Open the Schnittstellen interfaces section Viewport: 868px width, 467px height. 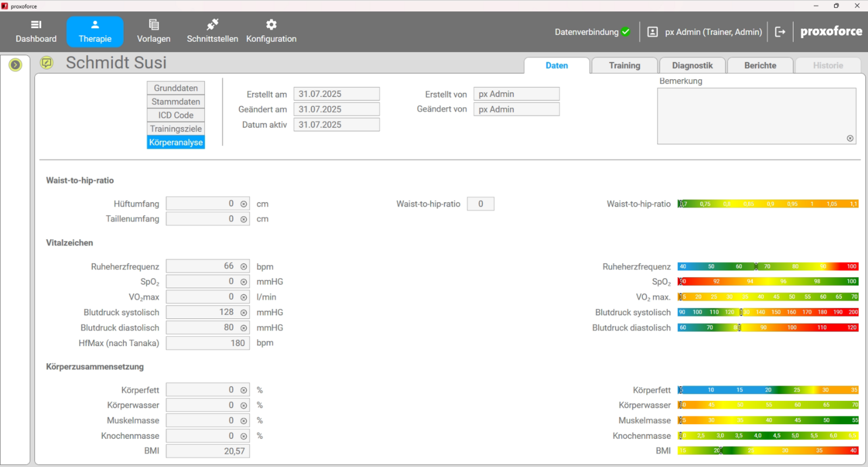tap(212, 31)
